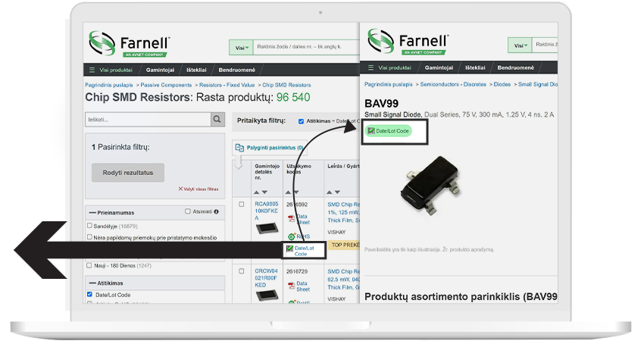Click the Date/Lot Code icon in results row

pyautogui.click(x=289, y=249)
